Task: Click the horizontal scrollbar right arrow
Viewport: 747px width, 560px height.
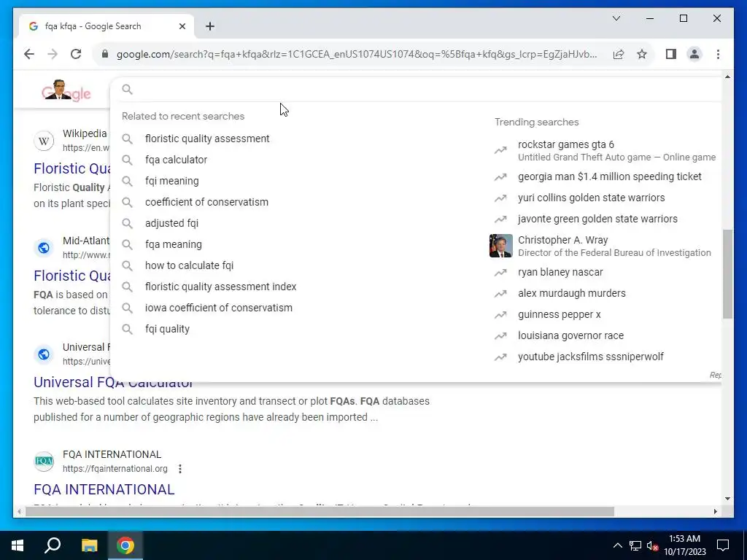Action: coord(715,511)
